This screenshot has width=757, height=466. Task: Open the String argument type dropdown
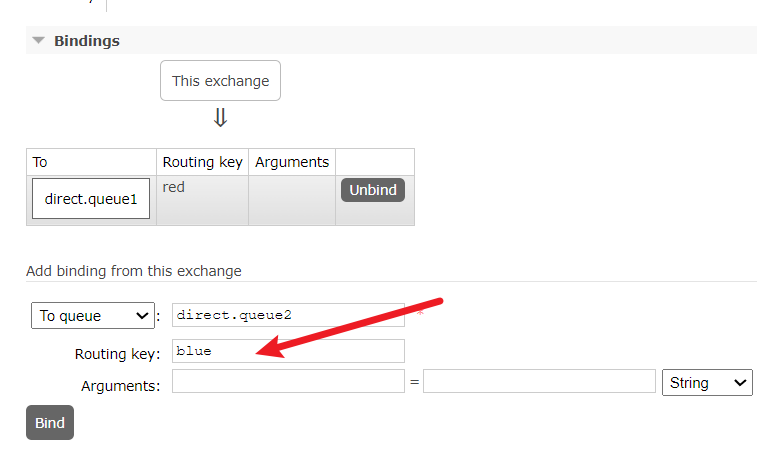point(706,382)
